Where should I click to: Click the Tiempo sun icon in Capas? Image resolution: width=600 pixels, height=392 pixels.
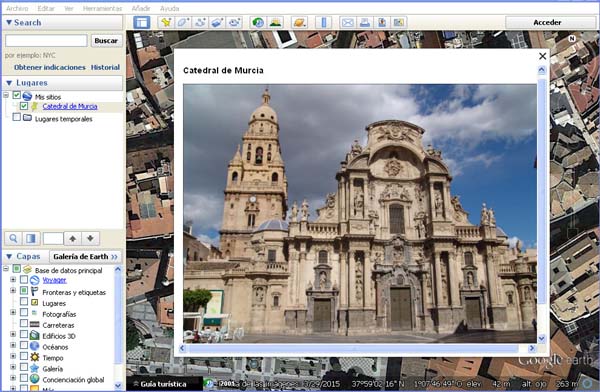pyautogui.click(x=35, y=358)
